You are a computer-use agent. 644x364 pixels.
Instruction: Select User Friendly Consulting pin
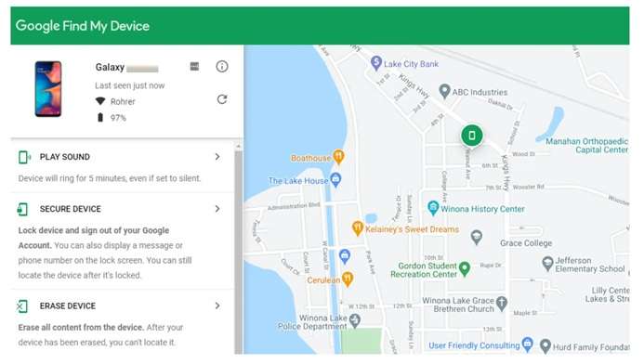pyautogui.click(x=527, y=344)
